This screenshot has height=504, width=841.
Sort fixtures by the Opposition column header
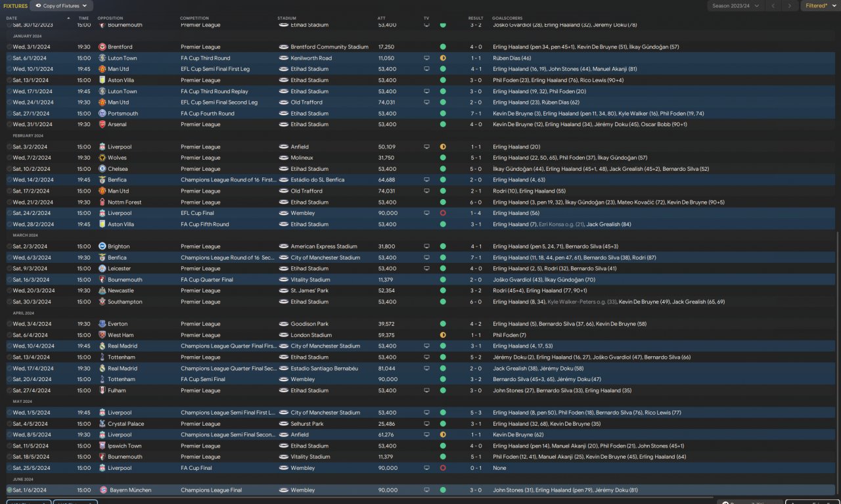(110, 18)
